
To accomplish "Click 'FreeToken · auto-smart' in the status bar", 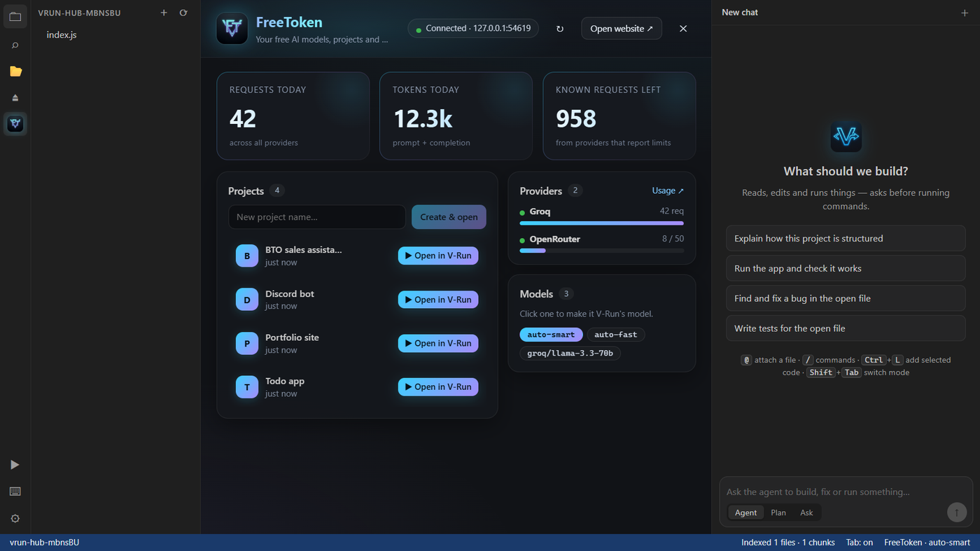I will [x=927, y=543].
